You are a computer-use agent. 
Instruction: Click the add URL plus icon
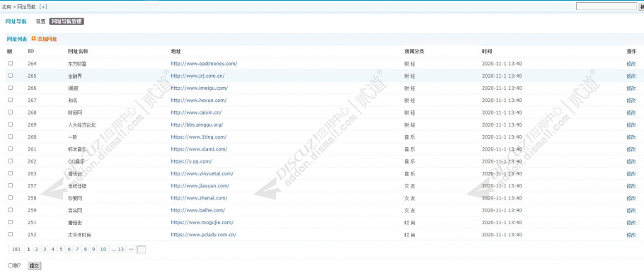point(34,39)
